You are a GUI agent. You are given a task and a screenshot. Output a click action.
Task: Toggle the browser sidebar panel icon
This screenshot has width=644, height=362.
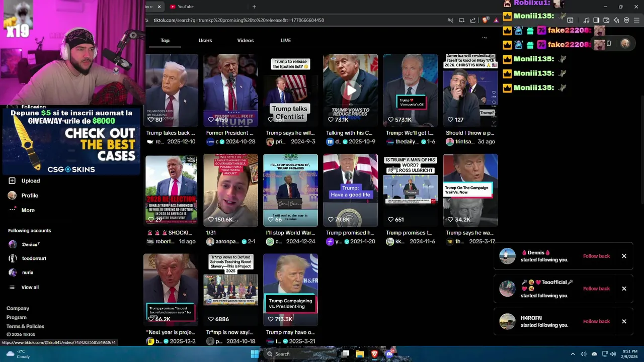[x=596, y=20]
